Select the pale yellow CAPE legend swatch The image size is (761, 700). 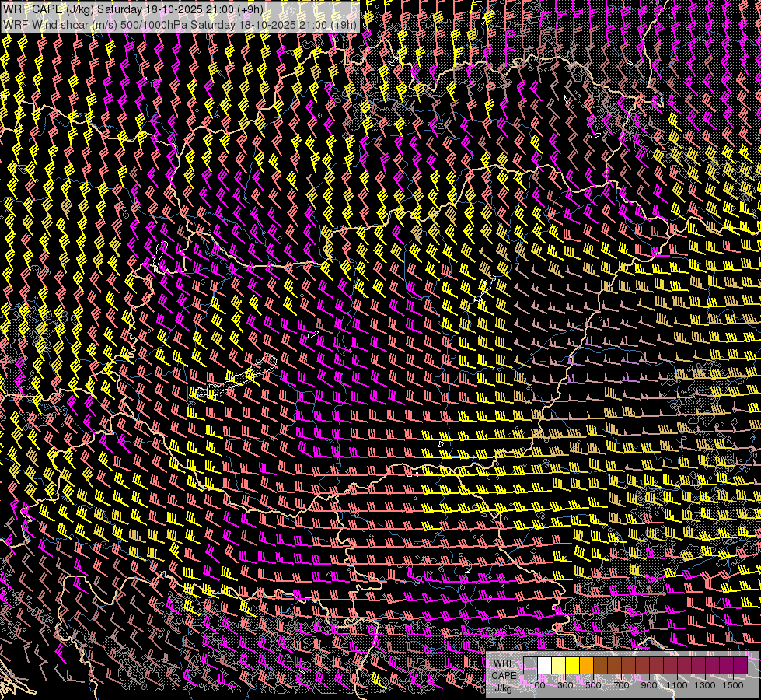click(x=558, y=666)
